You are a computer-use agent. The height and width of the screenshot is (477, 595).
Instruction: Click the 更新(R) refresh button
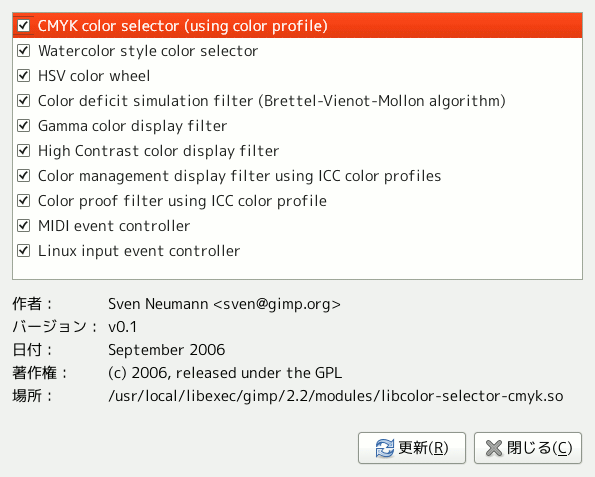(412, 448)
